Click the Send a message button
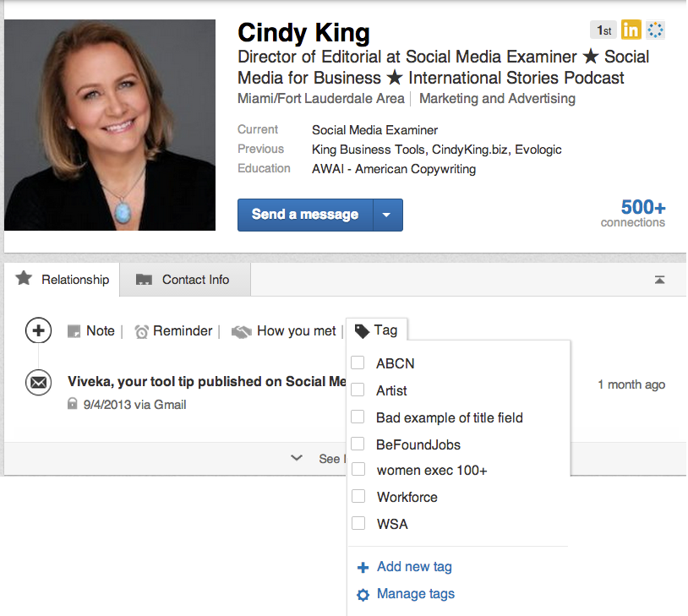Screen dimensions: 688x616 (x=305, y=215)
